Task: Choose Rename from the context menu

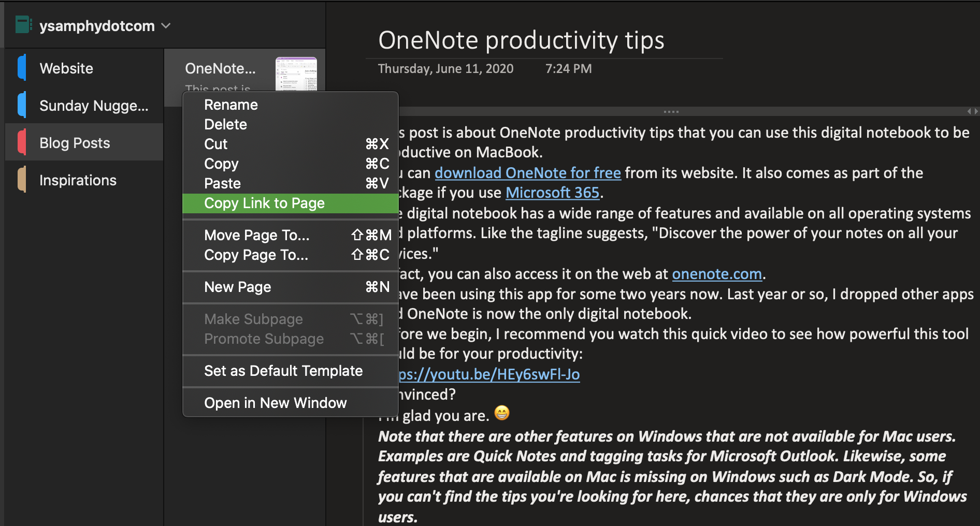Action: (x=291, y=105)
